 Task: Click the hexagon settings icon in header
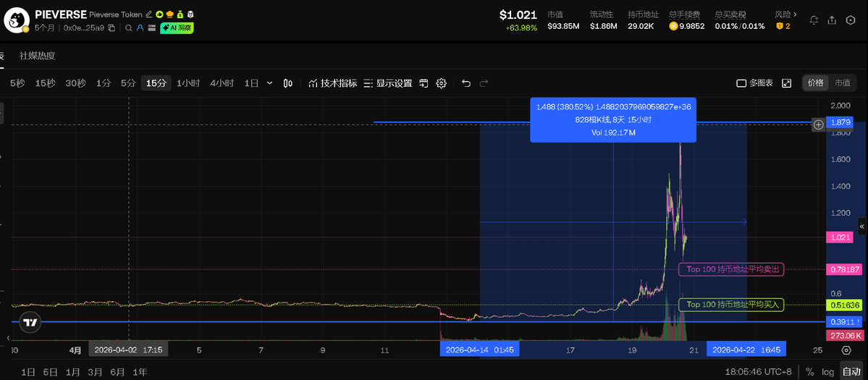coord(851,20)
